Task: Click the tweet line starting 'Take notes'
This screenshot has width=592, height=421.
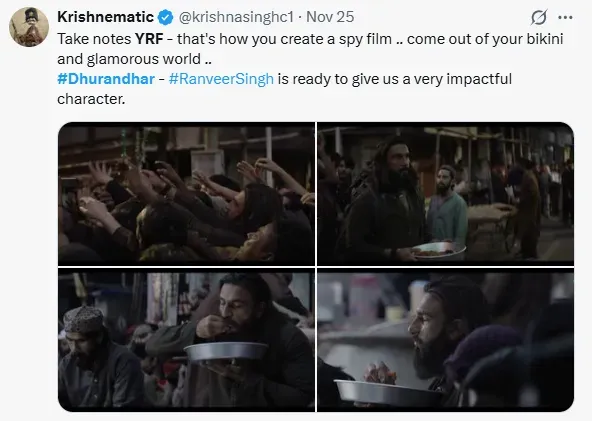Action: pos(310,39)
